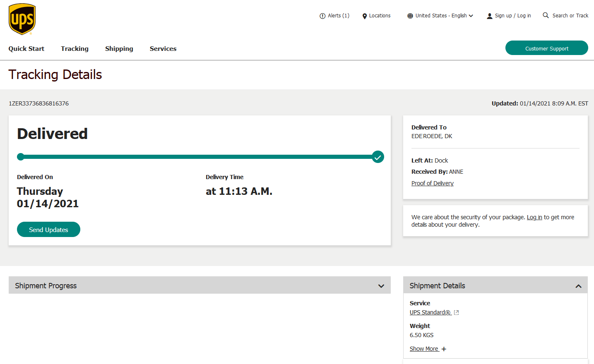The image size is (594, 364).
Task: Open the Tracking menu
Action: click(x=75, y=49)
